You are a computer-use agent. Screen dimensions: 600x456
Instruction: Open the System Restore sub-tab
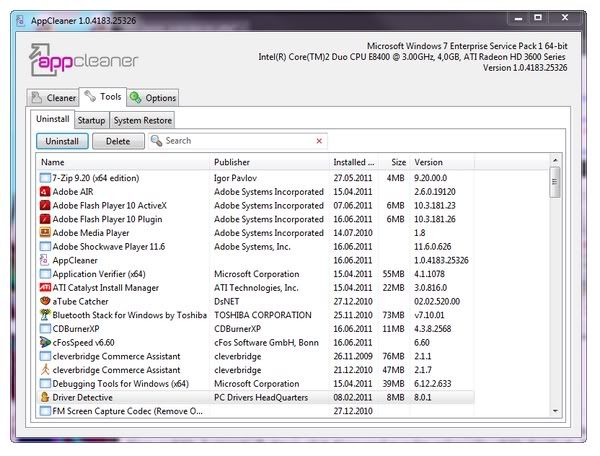pos(142,121)
